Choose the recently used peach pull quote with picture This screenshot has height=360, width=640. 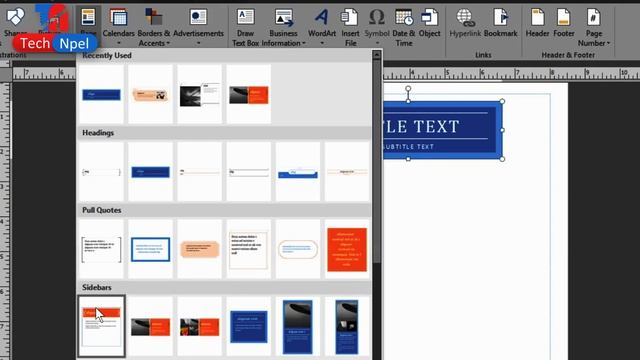[151, 94]
